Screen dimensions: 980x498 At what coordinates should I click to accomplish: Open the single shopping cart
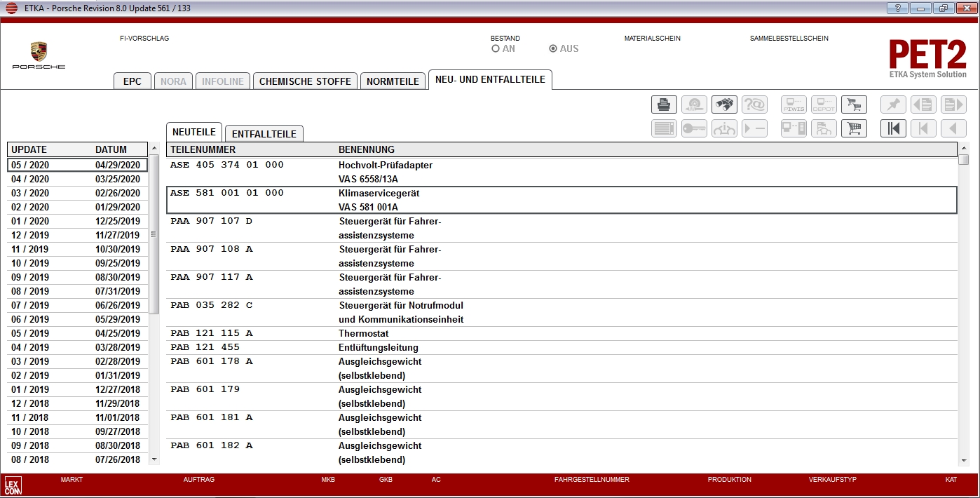point(854,128)
